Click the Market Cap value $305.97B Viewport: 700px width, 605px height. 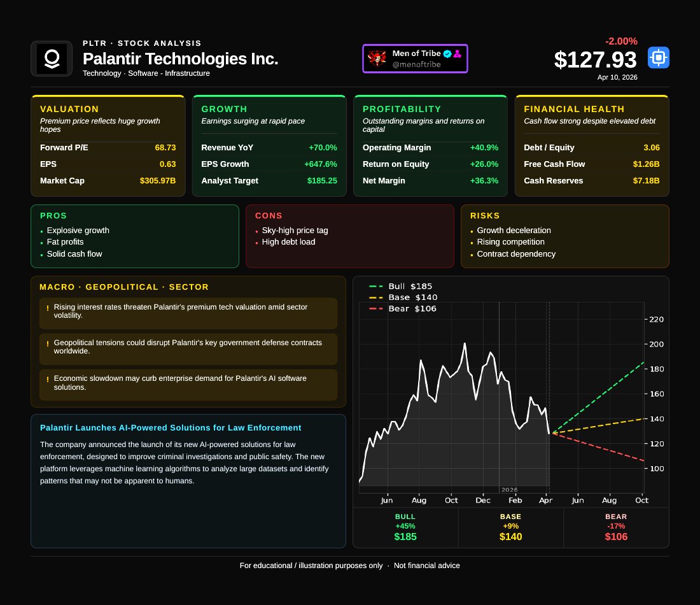click(x=158, y=180)
